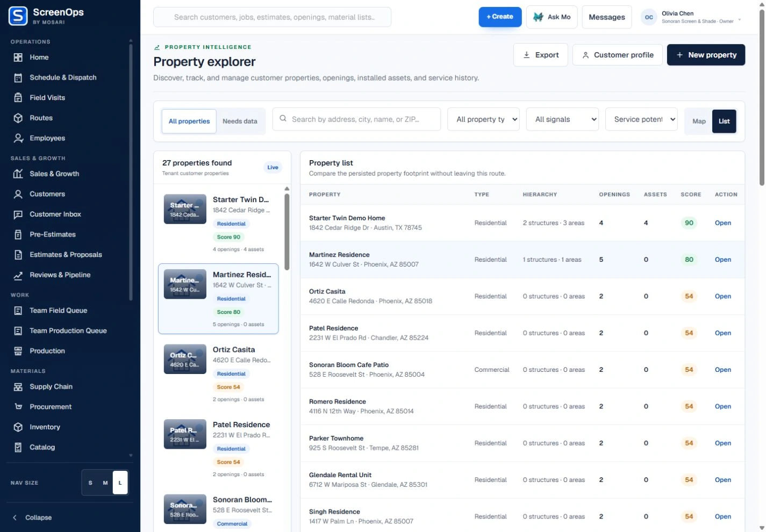766x532 pixels.
Task: Open Reviews & Pipeline trend icon
Action: [x=18, y=275]
